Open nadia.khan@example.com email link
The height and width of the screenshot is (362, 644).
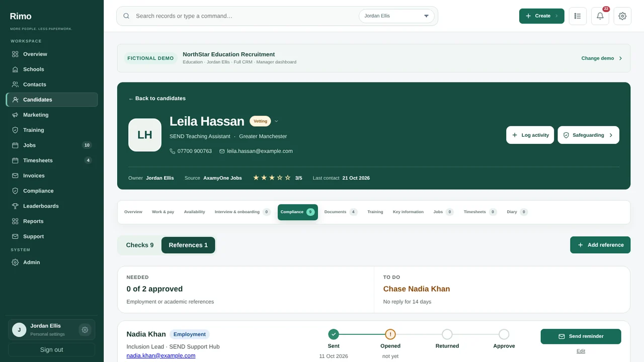click(x=161, y=355)
